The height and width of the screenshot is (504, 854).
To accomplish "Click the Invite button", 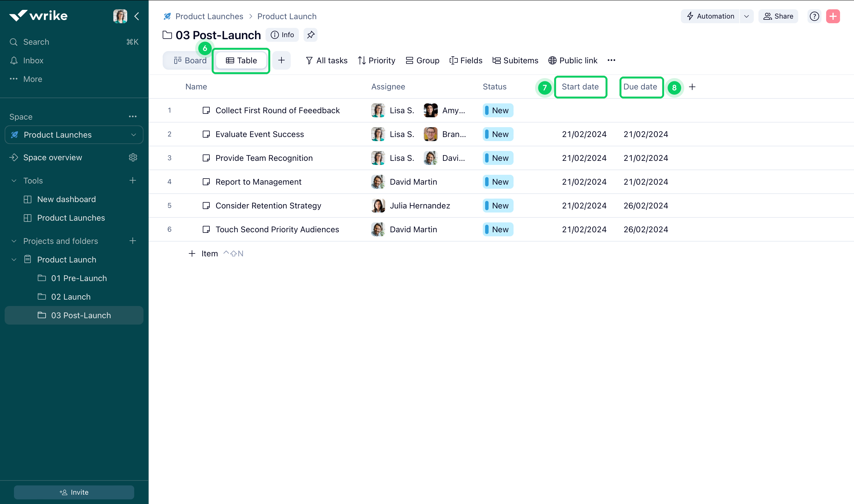I will 74,492.
